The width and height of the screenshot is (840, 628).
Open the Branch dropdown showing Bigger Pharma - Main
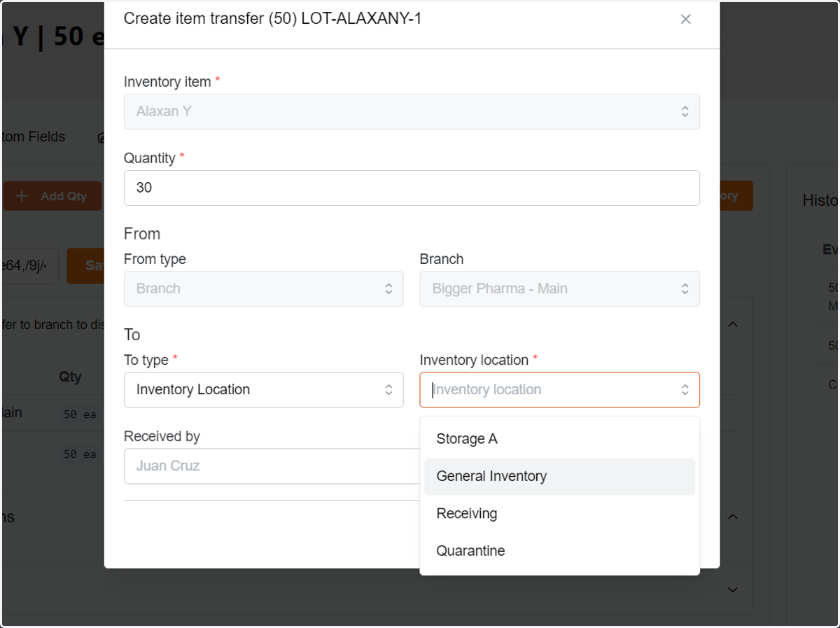(559, 288)
